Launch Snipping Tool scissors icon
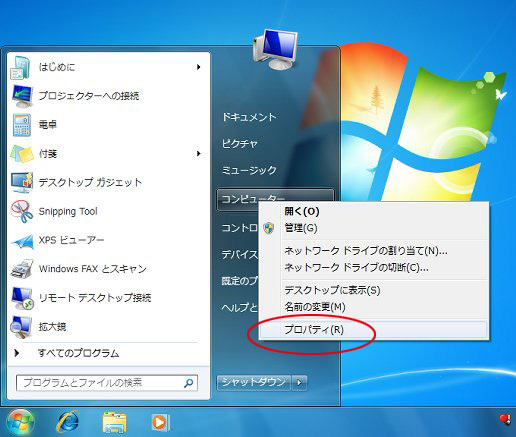The width and height of the screenshot is (516, 437). point(22,211)
